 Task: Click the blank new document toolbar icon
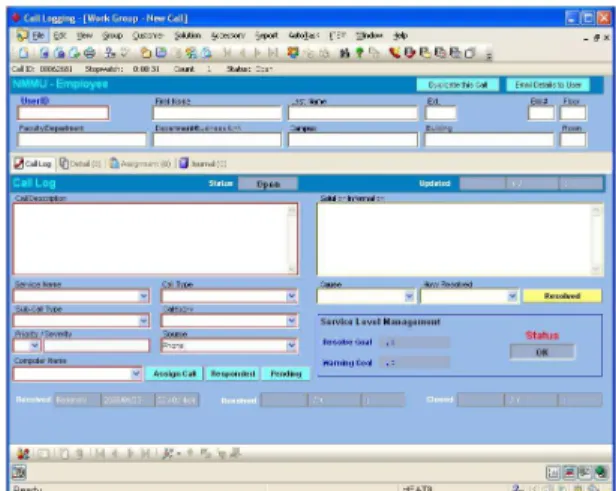tap(24, 53)
